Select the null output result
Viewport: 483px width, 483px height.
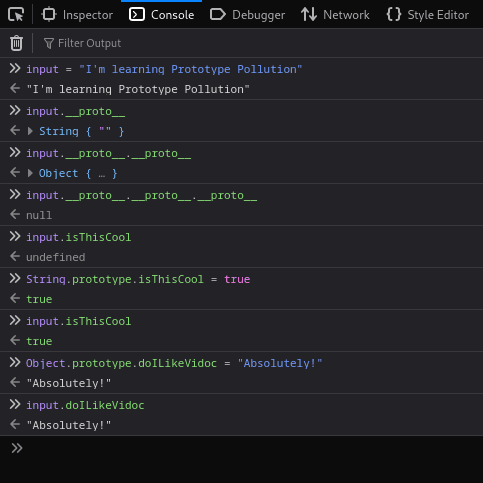(x=39, y=215)
